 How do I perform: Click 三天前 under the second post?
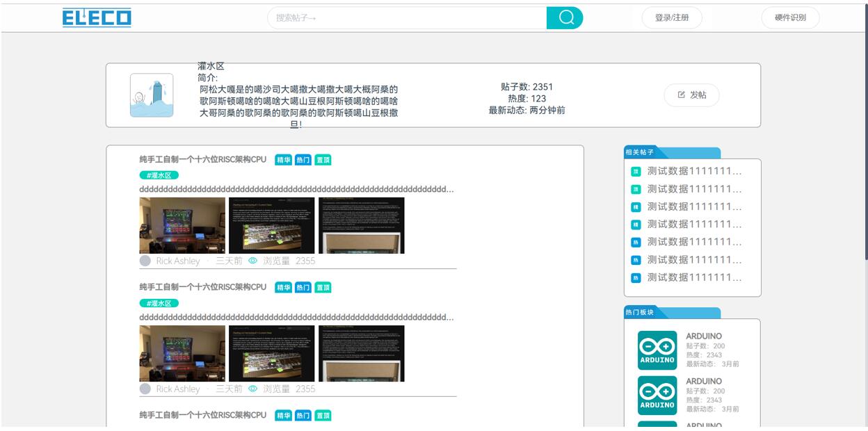(x=229, y=389)
